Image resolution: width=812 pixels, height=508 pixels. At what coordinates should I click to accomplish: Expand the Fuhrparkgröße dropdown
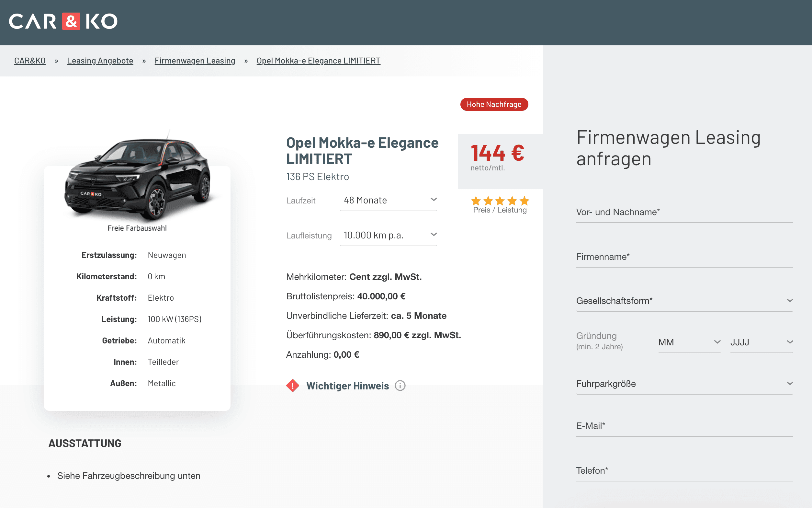click(x=684, y=384)
